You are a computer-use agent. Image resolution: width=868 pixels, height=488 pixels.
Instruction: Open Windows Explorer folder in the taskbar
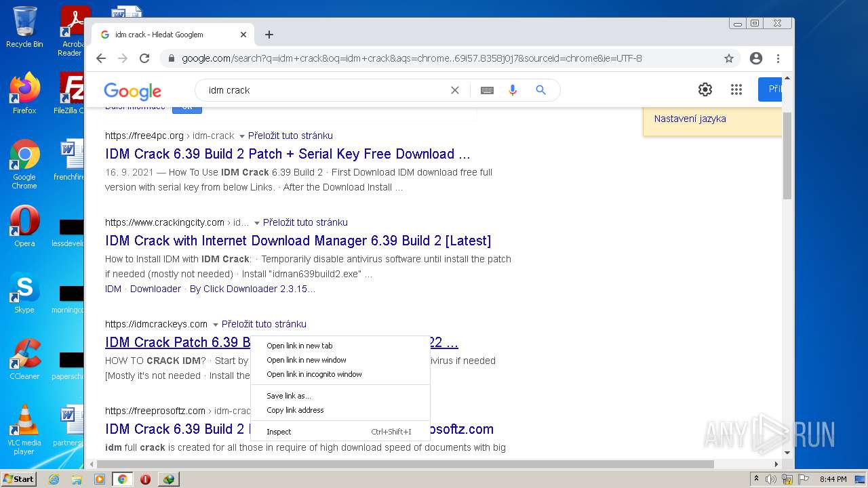(x=77, y=479)
